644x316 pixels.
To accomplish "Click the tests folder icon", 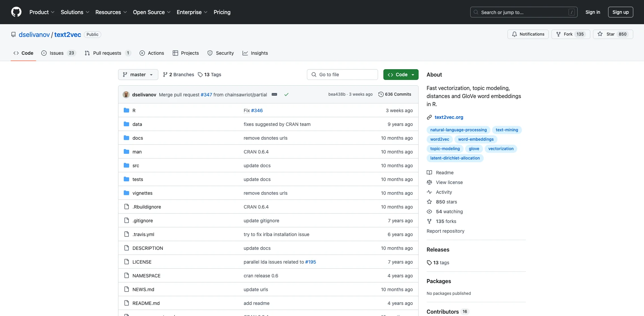I will (x=126, y=179).
